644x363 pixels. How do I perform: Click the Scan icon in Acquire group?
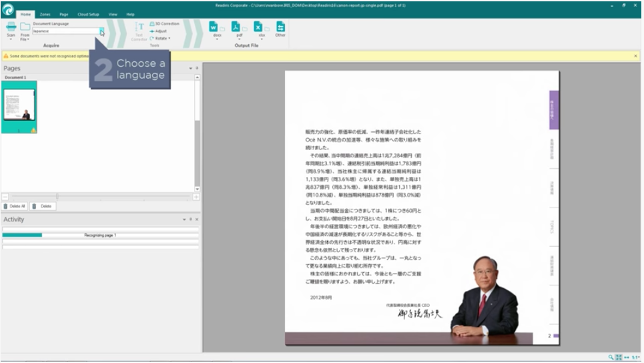[x=11, y=28]
